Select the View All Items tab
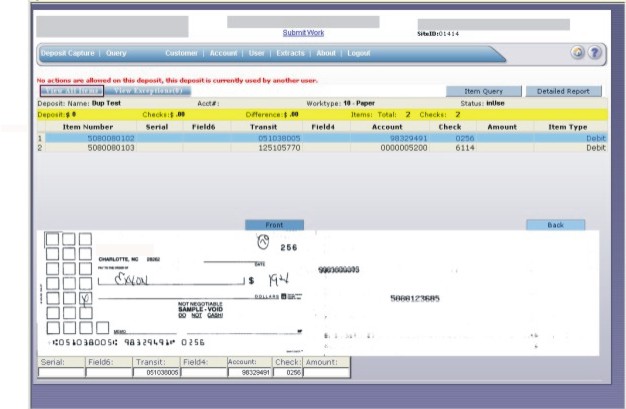 (70, 91)
